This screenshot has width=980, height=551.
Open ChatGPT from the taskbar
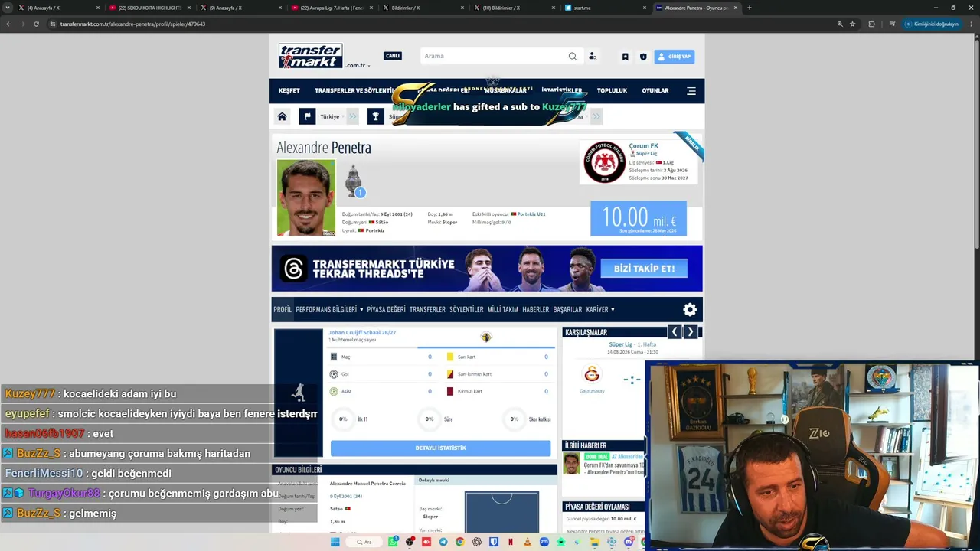(477, 542)
